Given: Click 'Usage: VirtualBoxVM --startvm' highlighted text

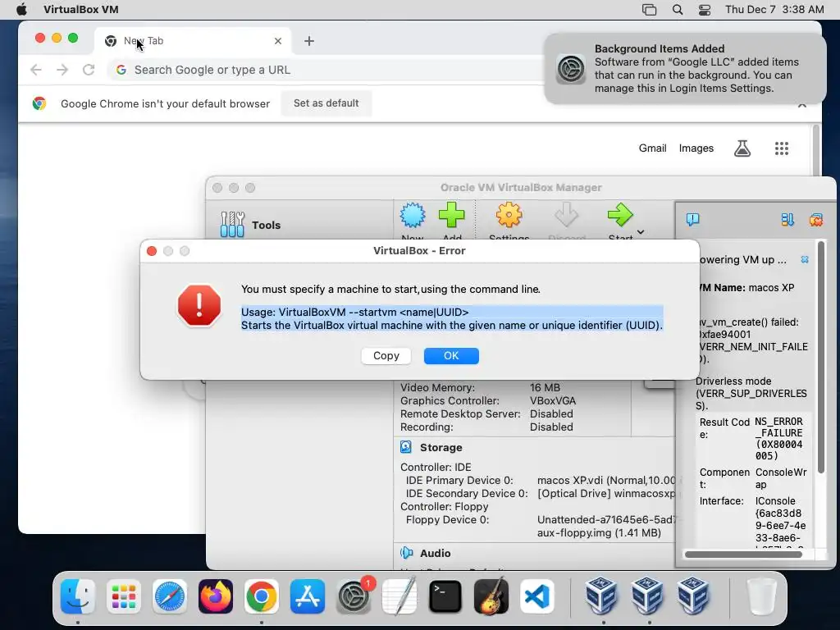Looking at the screenshot, I should pos(354,312).
